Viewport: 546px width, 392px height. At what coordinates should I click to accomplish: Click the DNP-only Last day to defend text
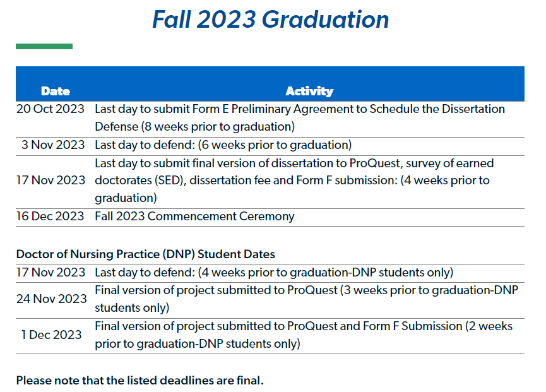pyautogui.click(x=274, y=273)
